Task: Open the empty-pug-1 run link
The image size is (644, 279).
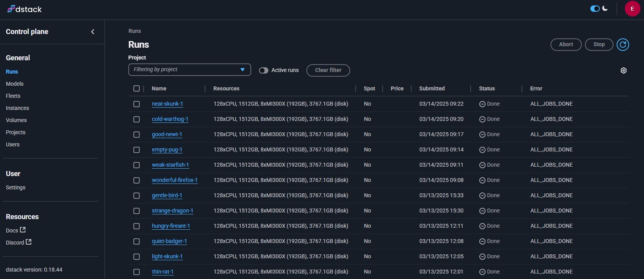Action: [167, 149]
